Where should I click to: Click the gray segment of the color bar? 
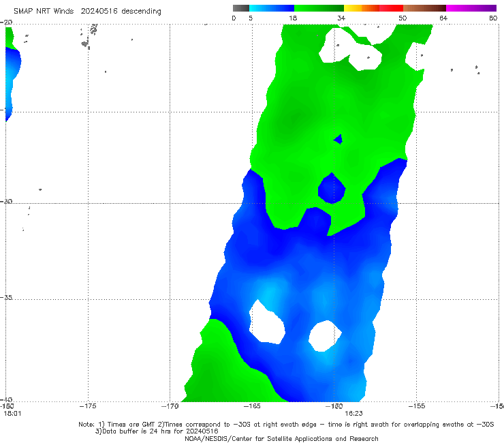pos(241,8)
